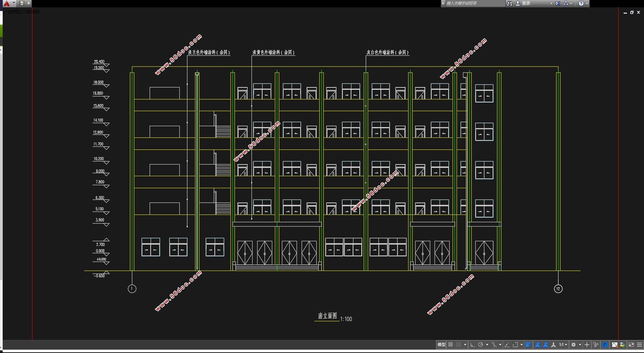Viewport: 644px width, 353px height.
Task: Open the snap mode settings dropdown
Action: coord(465,345)
